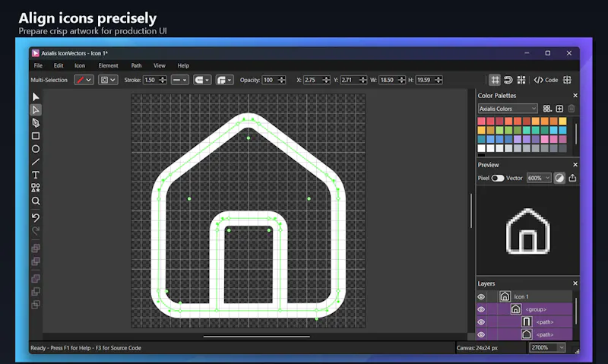Open the 2700% canvas zoom dropdown
Screen dimensions: 608x364
click(x=547, y=348)
